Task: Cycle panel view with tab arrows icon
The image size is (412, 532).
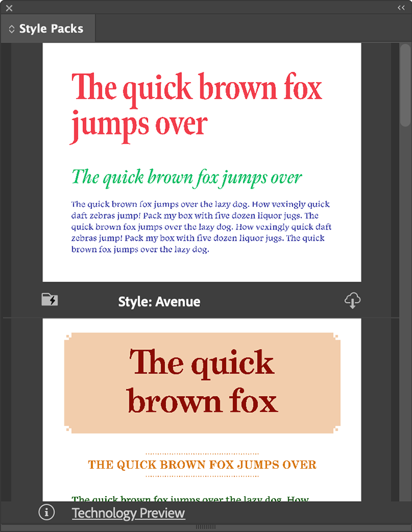Action: coord(12,29)
